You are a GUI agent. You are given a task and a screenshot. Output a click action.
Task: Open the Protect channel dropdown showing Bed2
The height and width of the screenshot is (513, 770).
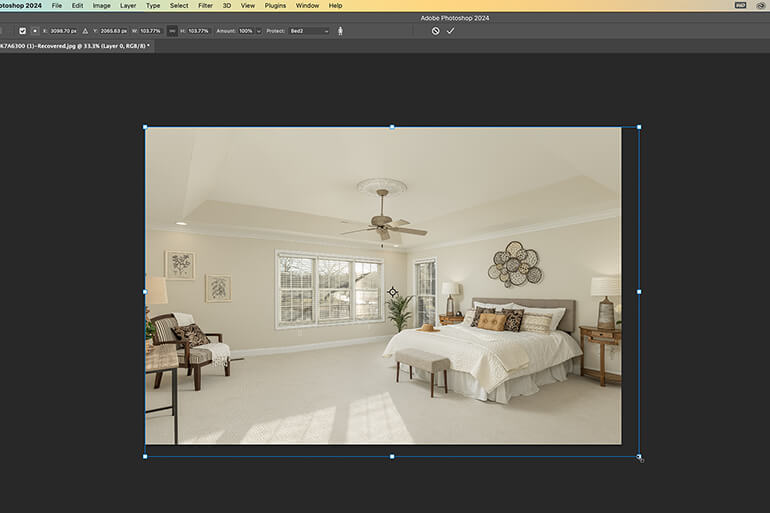click(x=309, y=31)
